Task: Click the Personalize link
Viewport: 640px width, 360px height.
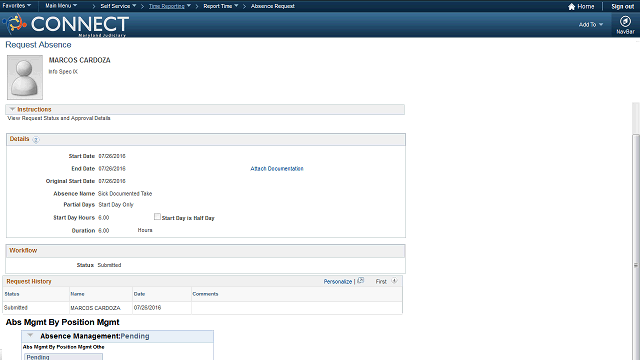Action: (x=338, y=282)
